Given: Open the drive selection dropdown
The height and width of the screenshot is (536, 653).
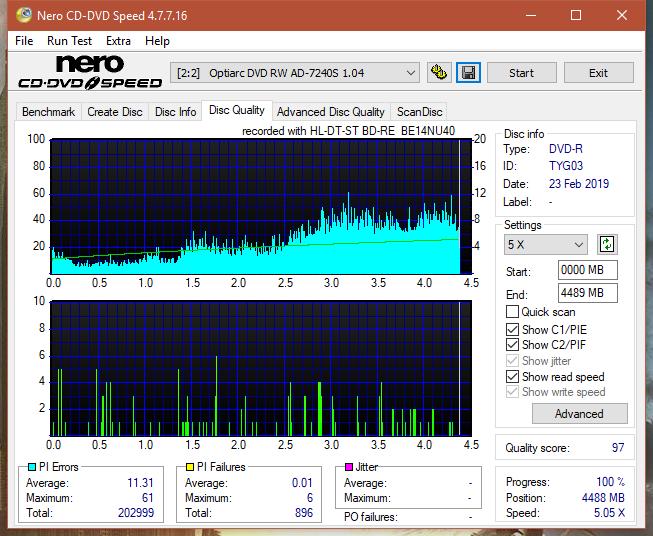Looking at the screenshot, I should [295, 73].
